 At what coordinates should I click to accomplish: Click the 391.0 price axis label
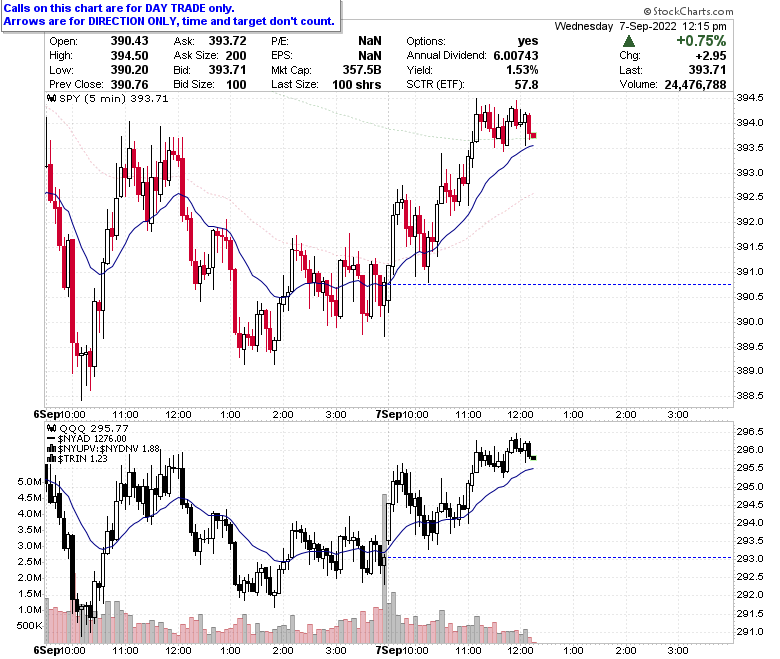750,272
